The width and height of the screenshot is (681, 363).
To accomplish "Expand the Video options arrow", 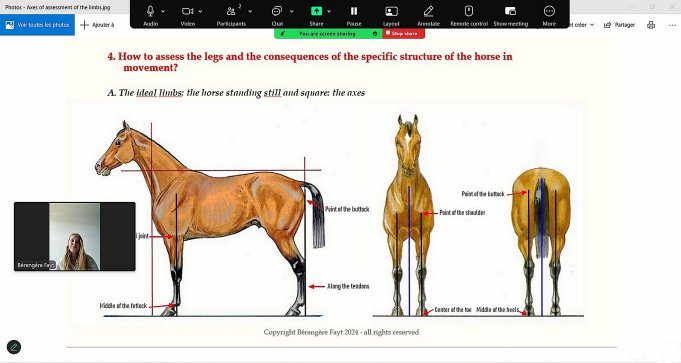I will 200,11.
